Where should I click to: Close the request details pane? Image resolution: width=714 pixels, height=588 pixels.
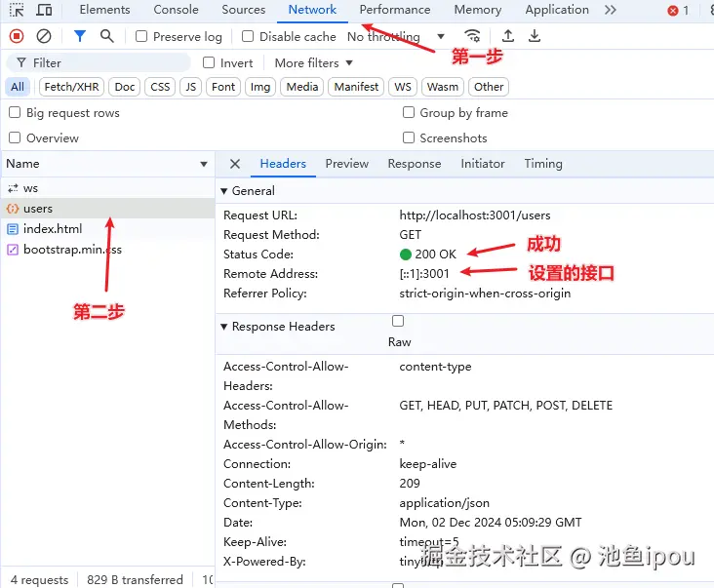tap(235, 164)
